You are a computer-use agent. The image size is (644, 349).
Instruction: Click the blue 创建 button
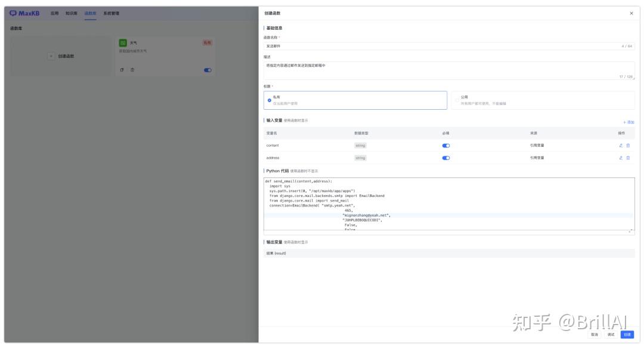[x=627, y=335]
